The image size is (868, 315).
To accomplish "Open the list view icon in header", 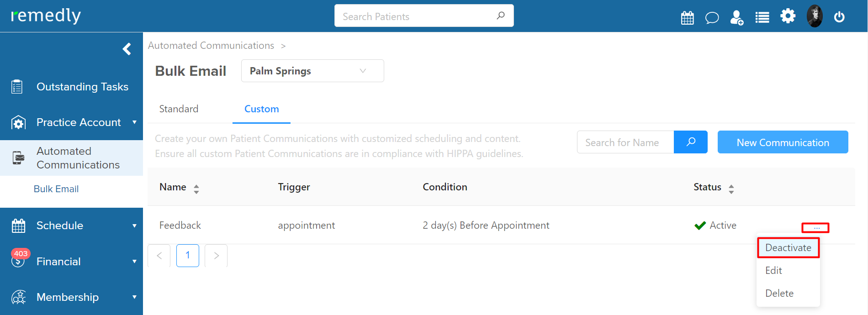I will (762, 18).
